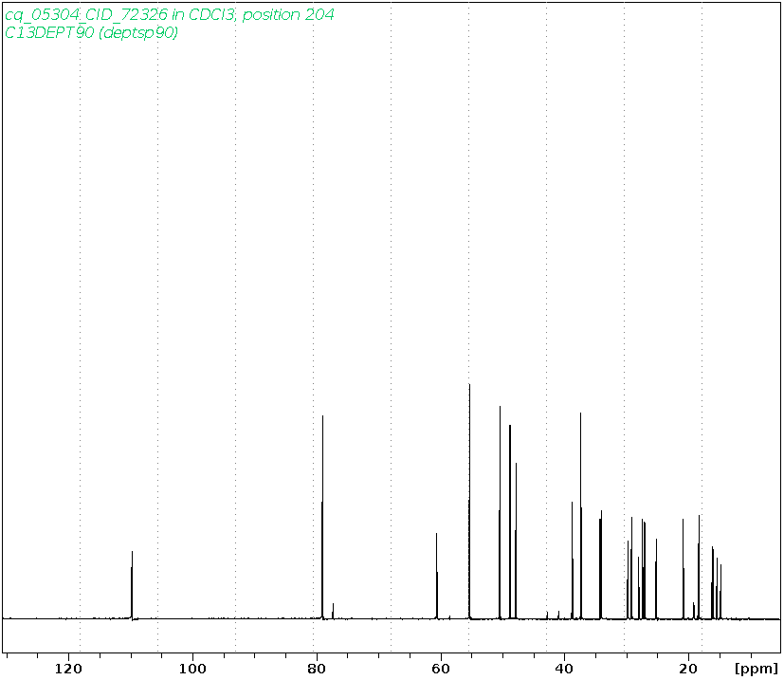Click the peak near 61 ppm
This screenshot has height=680, width=784.
click(x=437, y=576)
